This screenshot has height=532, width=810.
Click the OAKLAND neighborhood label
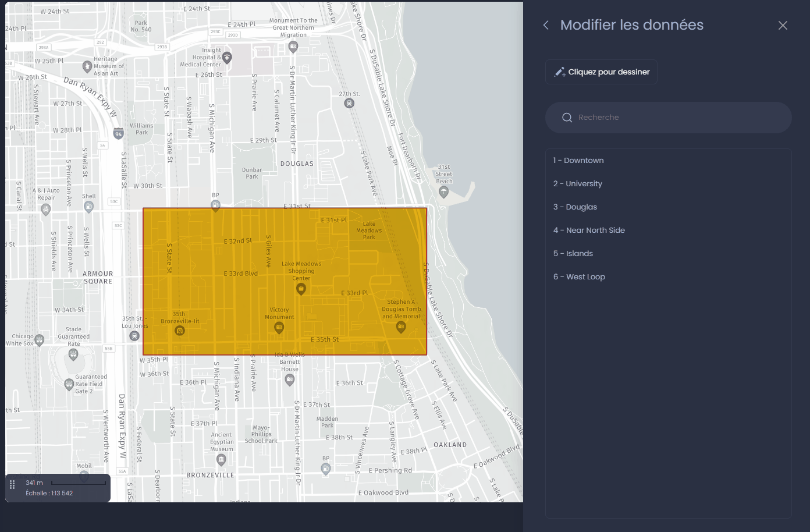[450, 445]
